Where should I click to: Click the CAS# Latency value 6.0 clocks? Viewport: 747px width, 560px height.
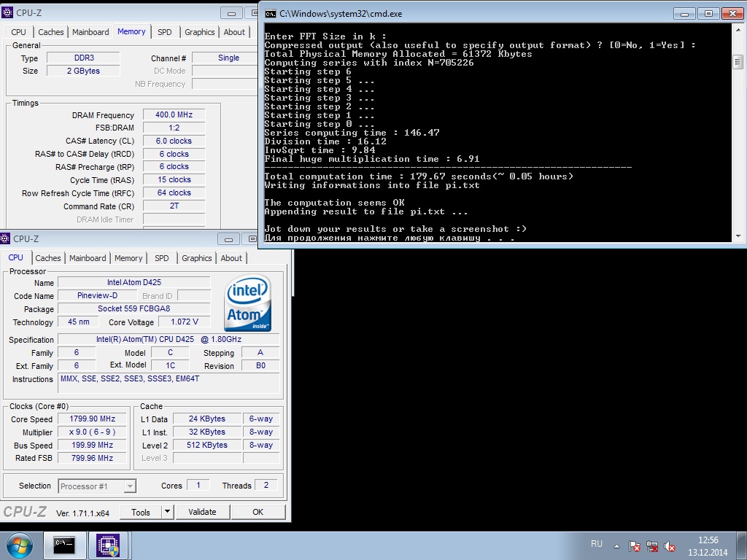174,141
